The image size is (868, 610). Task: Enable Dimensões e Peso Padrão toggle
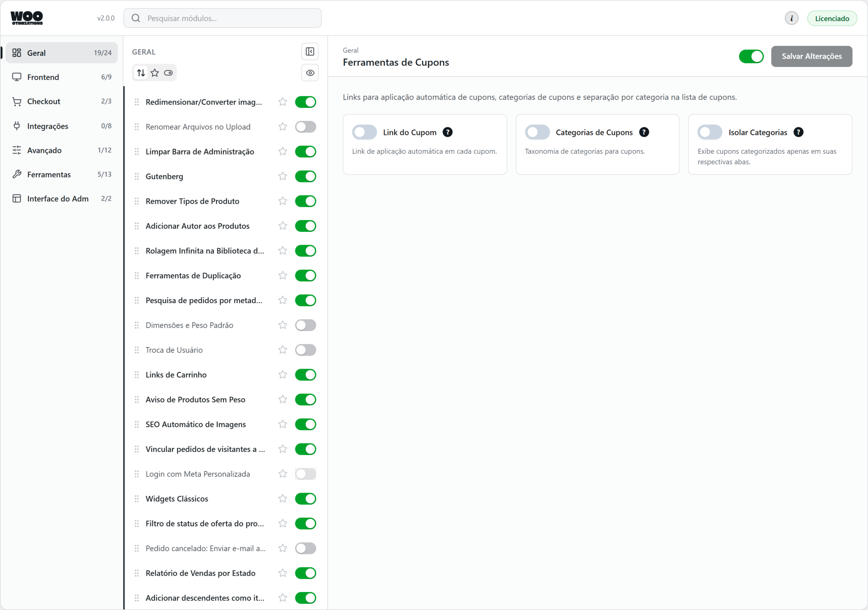[x=305, y=325]
